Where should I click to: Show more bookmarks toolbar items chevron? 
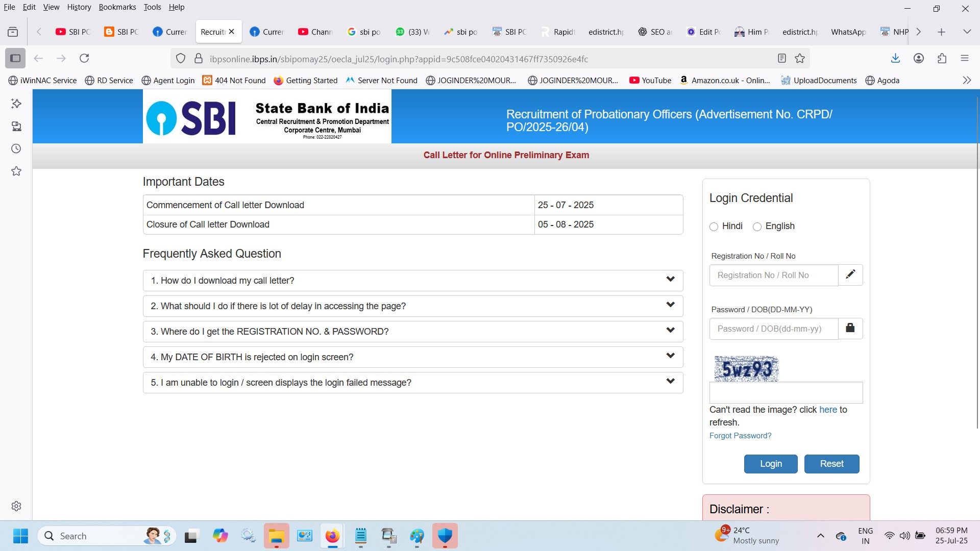pyautogui.click(x=967, y=80)
